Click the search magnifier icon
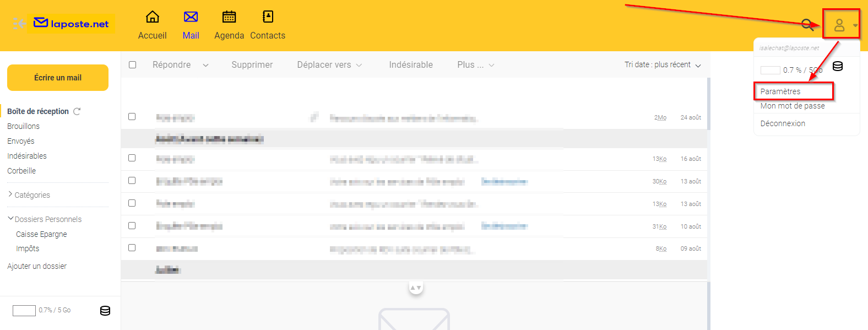The height and width of the screenshot is (330, 868). click(x=807, y=25)
